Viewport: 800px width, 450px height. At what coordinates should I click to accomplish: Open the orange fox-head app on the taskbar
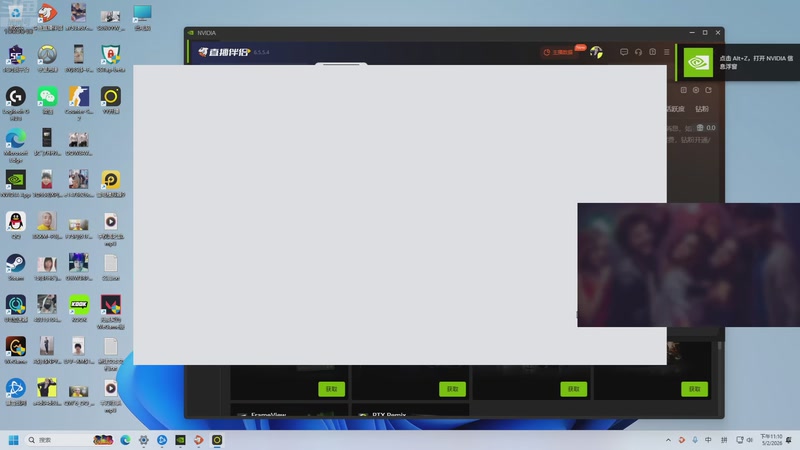198,440
